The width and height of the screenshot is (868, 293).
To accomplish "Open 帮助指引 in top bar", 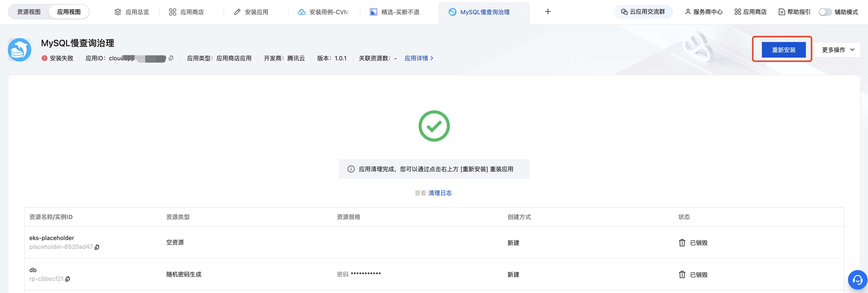I will click(794, 12).
